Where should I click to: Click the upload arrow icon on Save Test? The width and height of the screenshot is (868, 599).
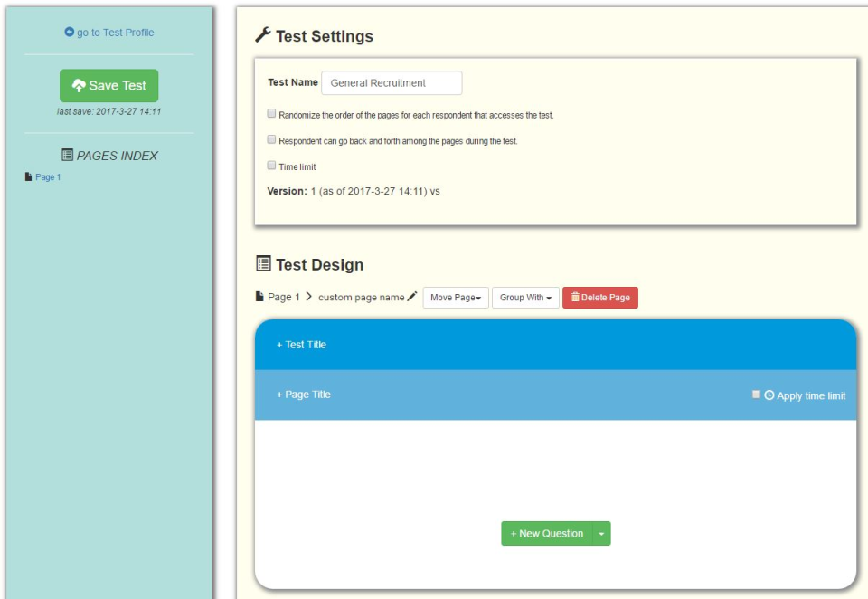point(77,85)
